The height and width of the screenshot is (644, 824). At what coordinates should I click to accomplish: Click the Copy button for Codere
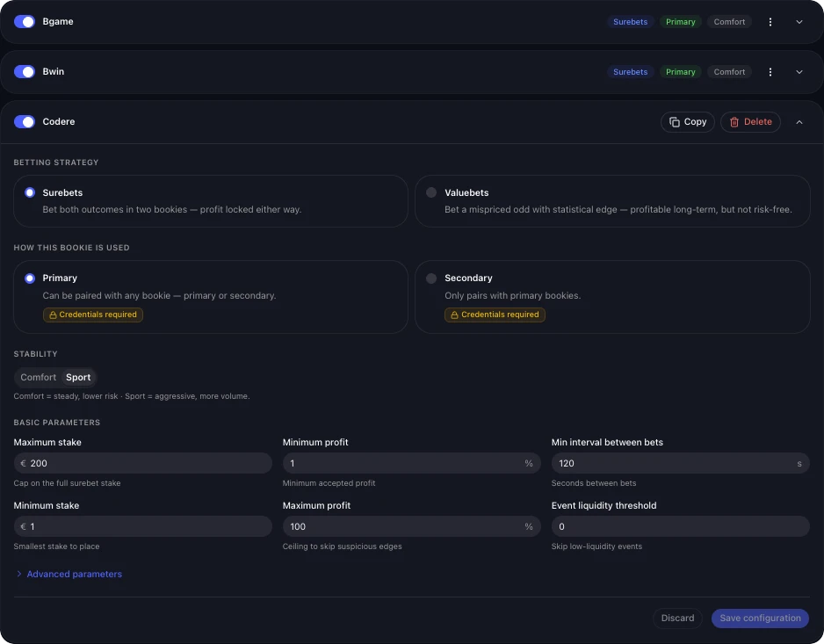coord(687,122)
